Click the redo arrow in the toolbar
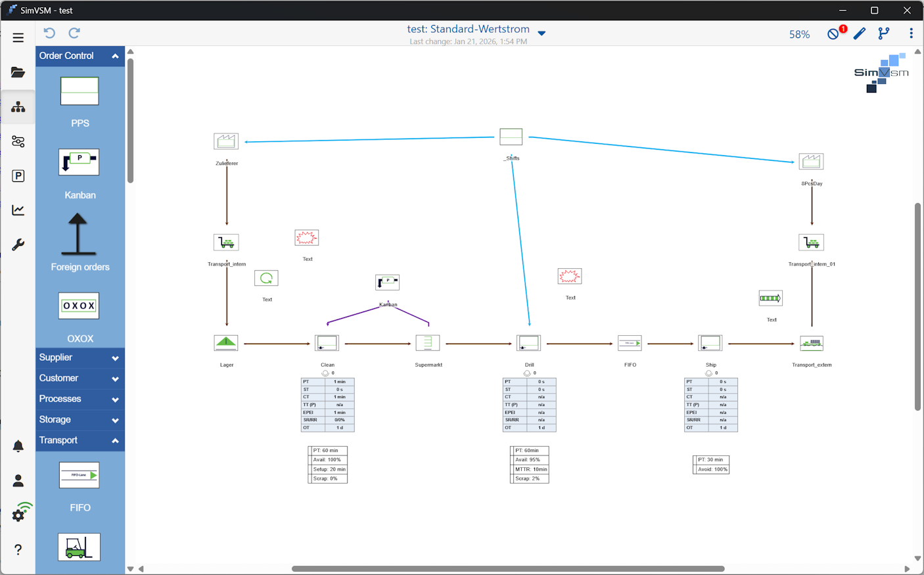This screenshot has width=924, height=575. pyautogui.click(x=74, y=33)
